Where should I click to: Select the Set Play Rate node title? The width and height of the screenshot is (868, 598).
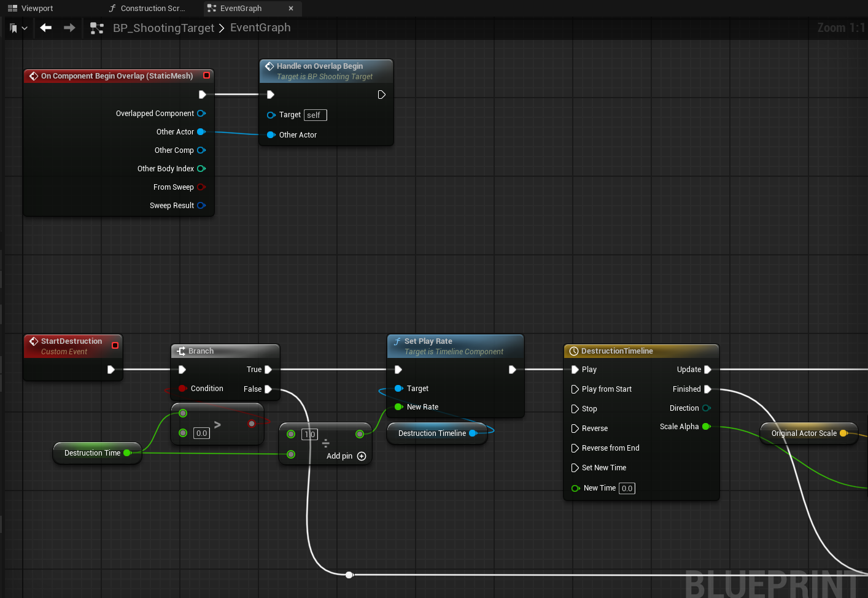pos(428,341)
